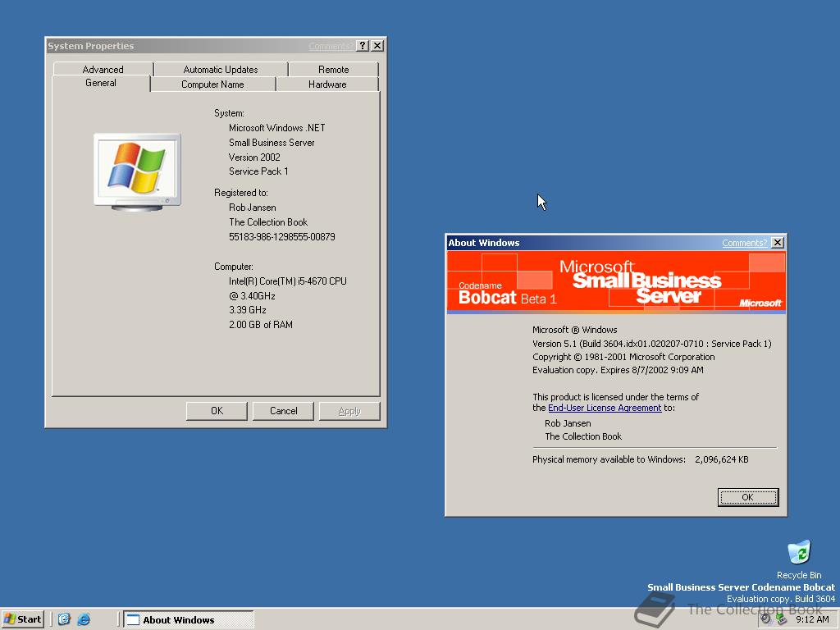Switch to the Hardware tab
Viewport: 840px width, 630px height.
327,84
